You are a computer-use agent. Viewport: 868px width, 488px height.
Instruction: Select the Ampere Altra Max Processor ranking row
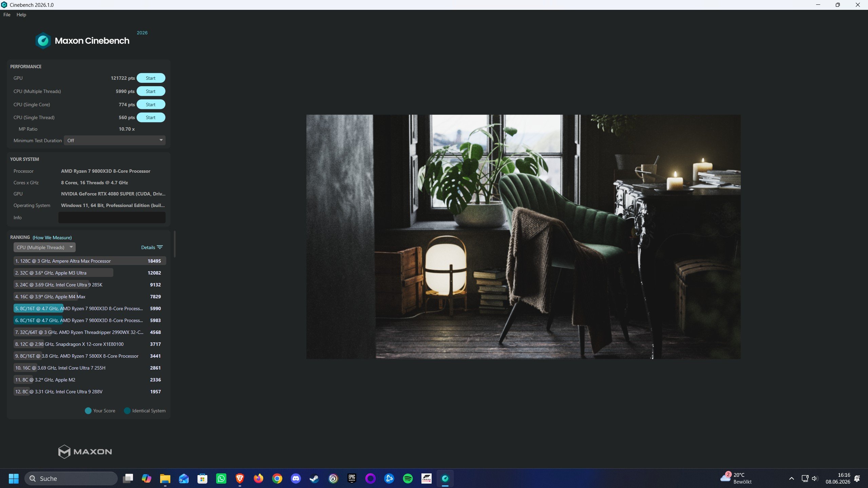click(x=90, y=261)
